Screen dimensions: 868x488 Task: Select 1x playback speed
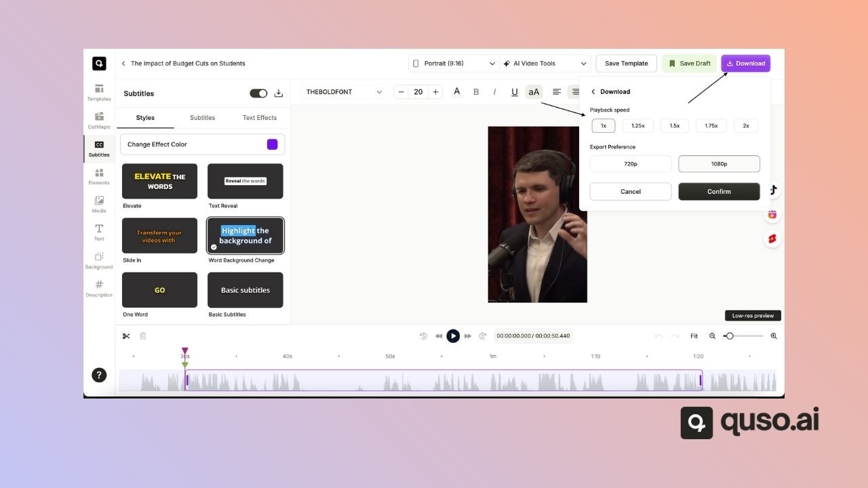pos(604,125)
